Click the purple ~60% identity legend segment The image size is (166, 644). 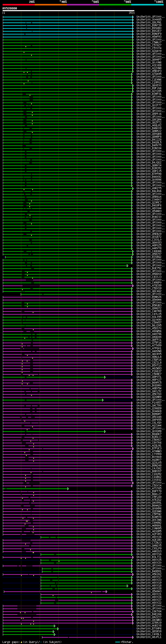(83, 5)
